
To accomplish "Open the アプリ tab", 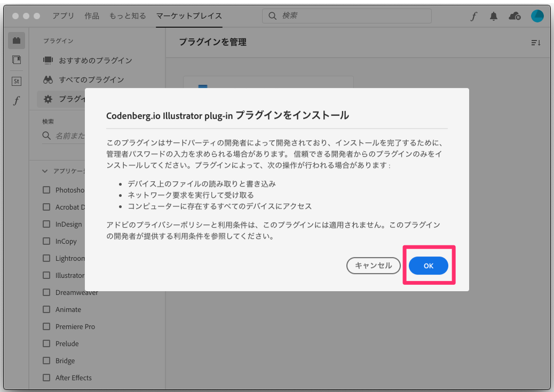I will [63, 16].
